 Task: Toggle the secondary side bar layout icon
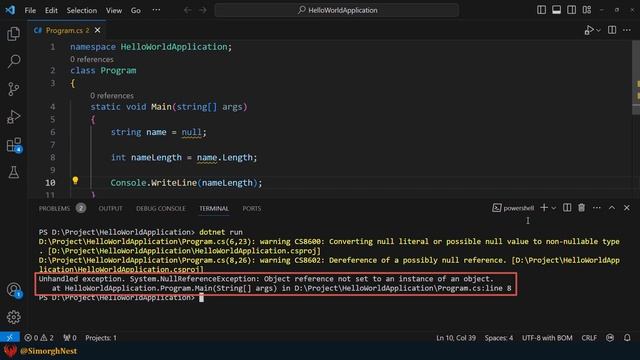point(571,10)
